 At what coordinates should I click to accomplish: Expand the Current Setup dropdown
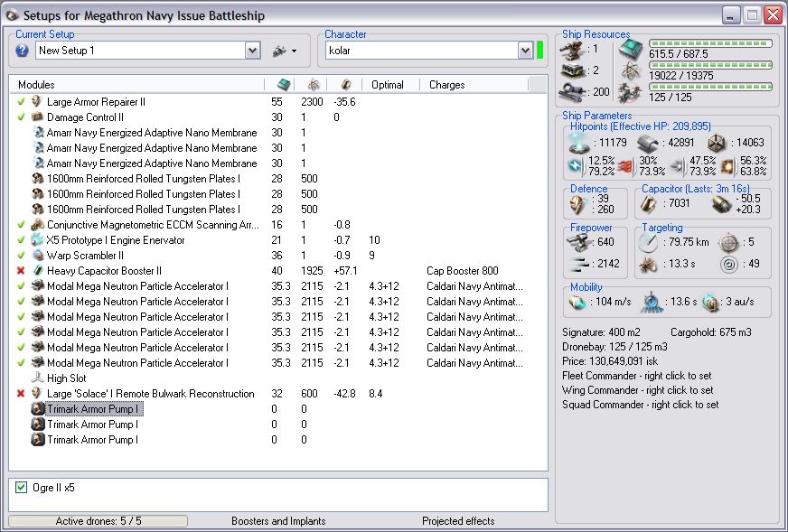click(x=252, y=51)
